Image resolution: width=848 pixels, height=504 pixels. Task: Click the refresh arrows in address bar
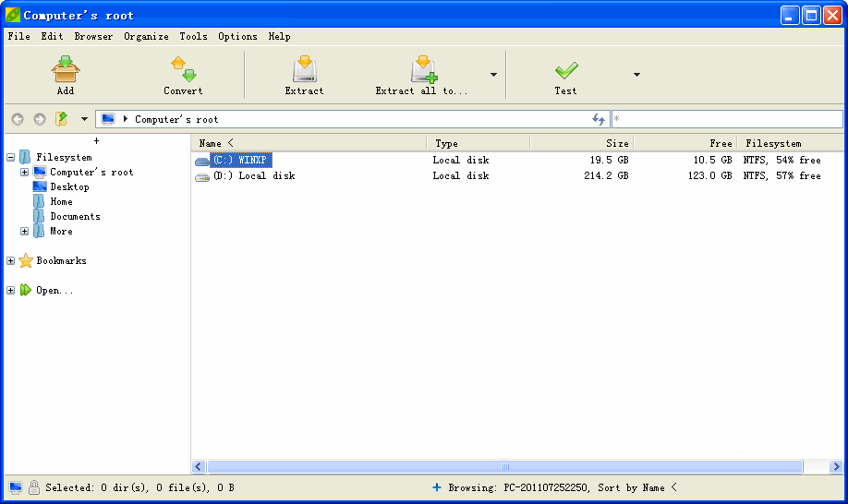tap(599, 119)
